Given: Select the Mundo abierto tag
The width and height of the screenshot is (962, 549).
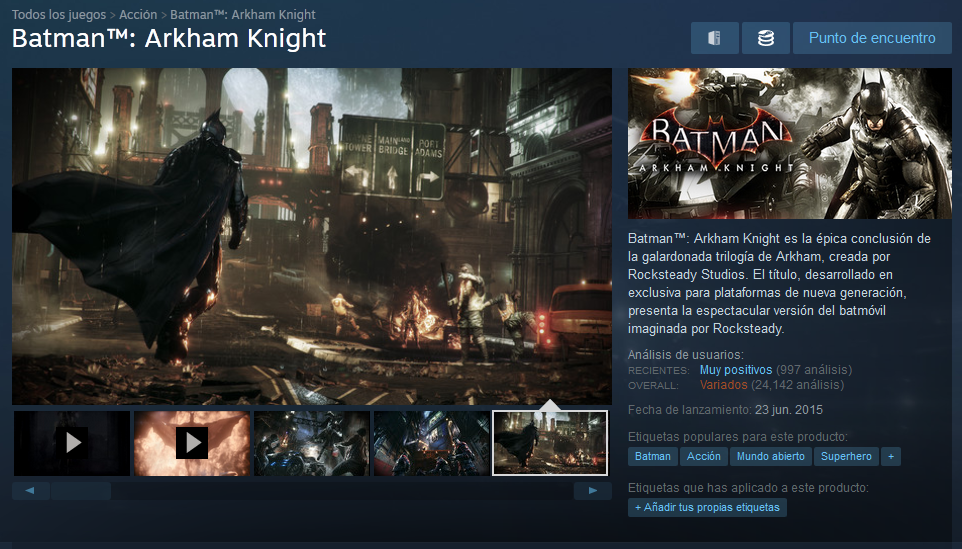Looking at the screenshot, I should [x=771, y=456].
